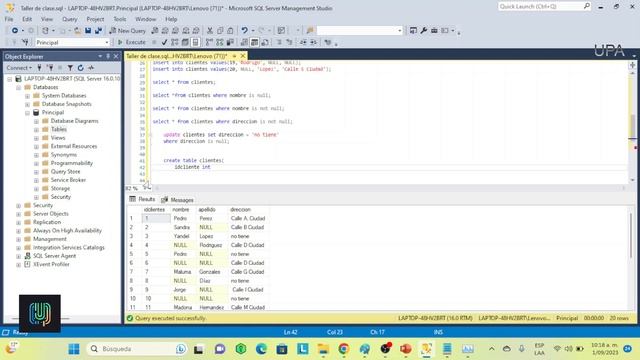Toggle Results to Text icon
Viewport: 640px width, 360px height.
tap(244, 42)
